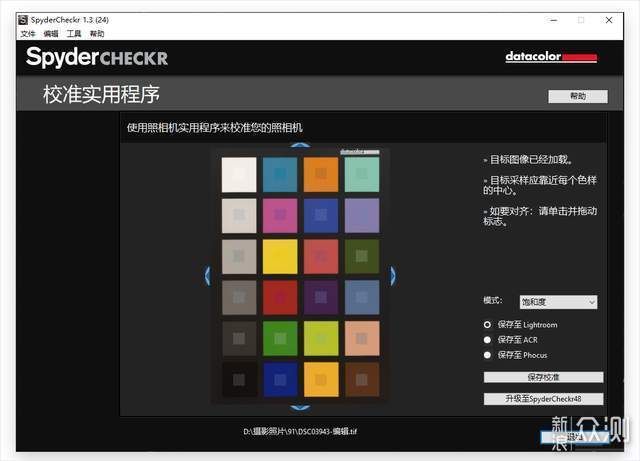This screenshot has width=640, height=461.
Task: Click the orange patch in the top row
Action: (321, 174)
